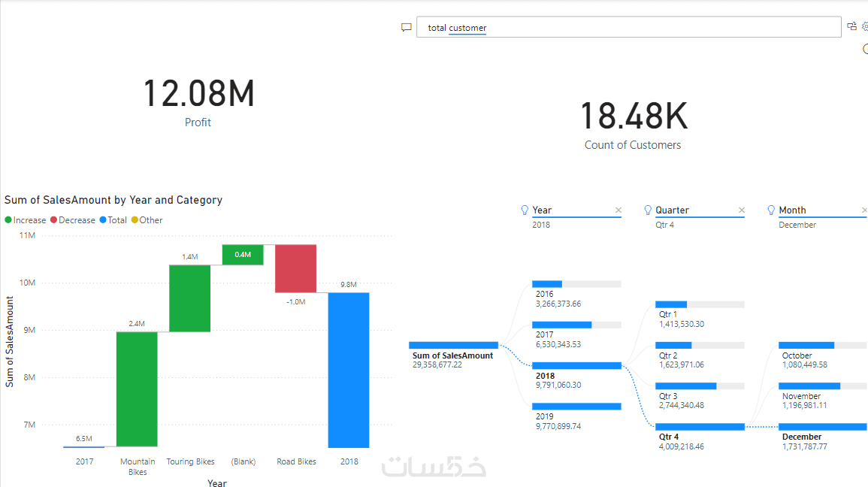The width and height of the screenshot is (868, 487).
Task: Click the Q&A speech bubble icon
Action: tap(407, 27)
